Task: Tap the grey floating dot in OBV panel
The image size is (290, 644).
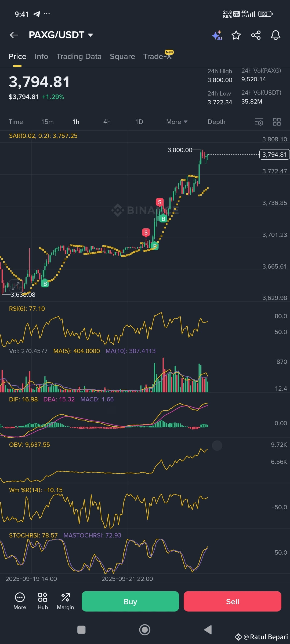Action: tap(217, 445)
